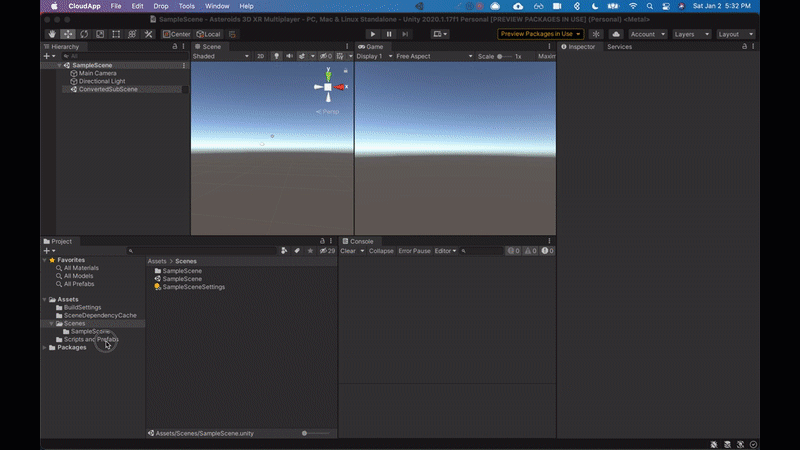
Task: Click Preview Packages in Use button
Action: coord(540,34)
